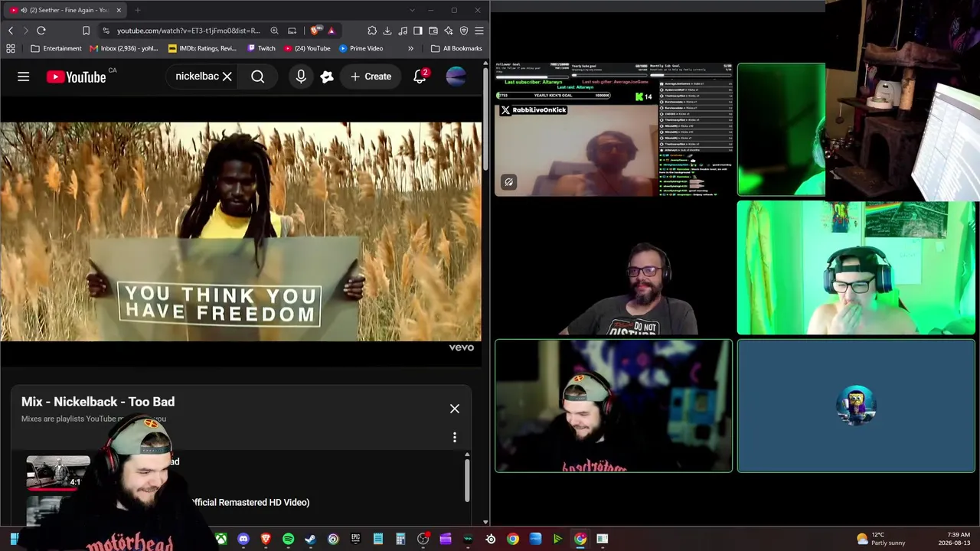The width and height of the screenshot is (980, 551).
Task: Bookmark this page with the bookmark icon
Action: click(x=86, y=31)
